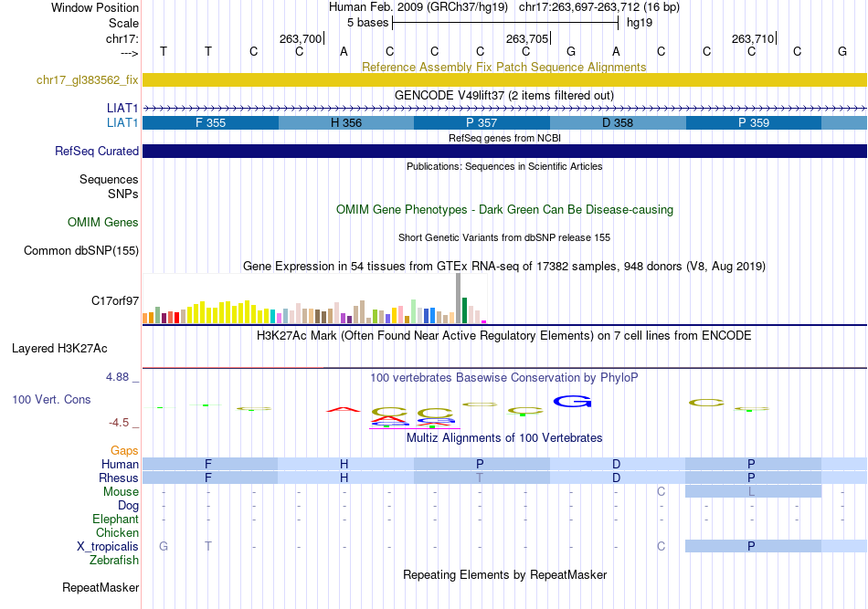Click the Mouse species label
This screenshot has width=868, height=609.
pos(121,492)
